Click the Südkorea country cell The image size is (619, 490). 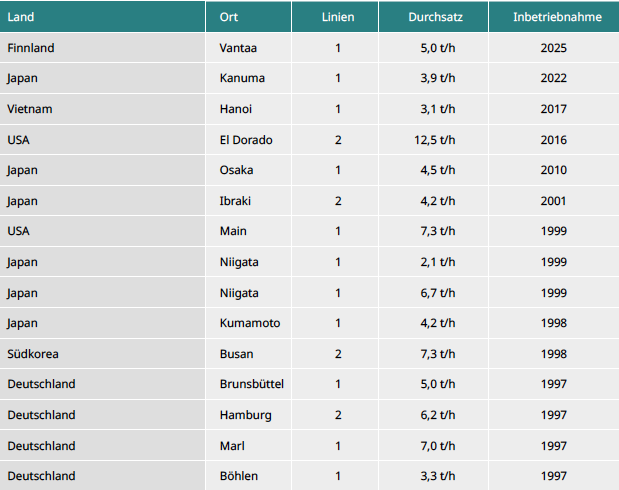pyautogui.click(x=33, y=354)
